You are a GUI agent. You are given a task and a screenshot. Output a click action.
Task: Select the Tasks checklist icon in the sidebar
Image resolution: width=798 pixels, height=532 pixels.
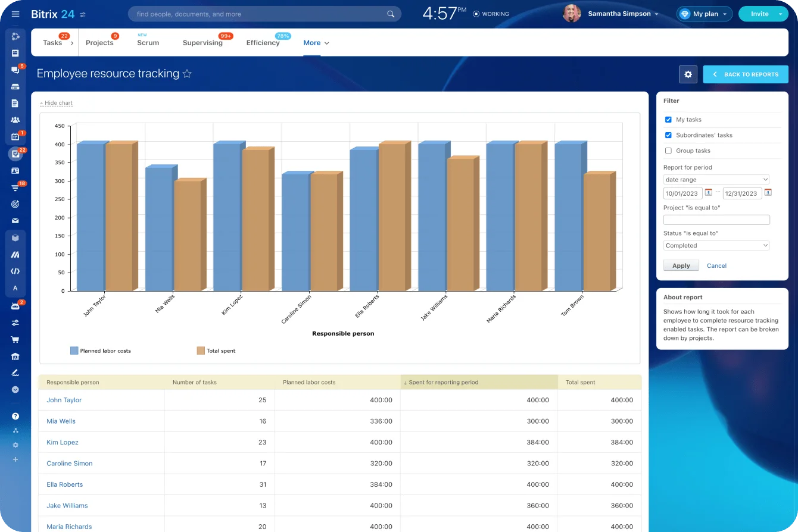pos(15,153)
